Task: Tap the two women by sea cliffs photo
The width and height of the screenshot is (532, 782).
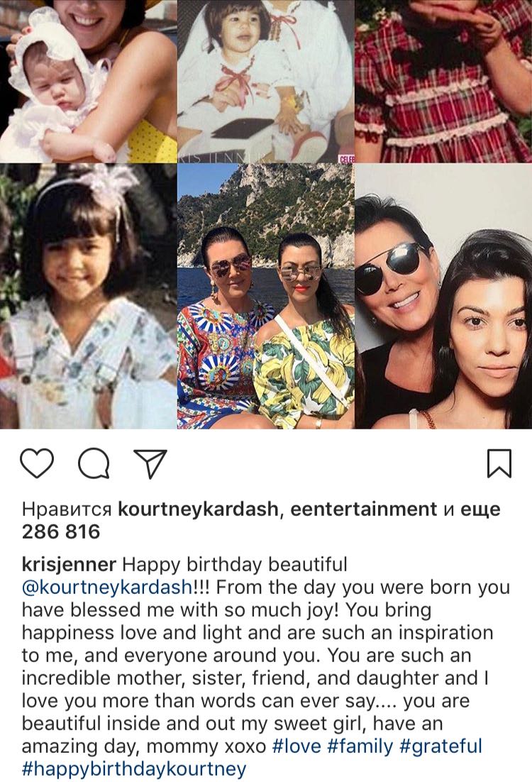Action: [266, 296]
